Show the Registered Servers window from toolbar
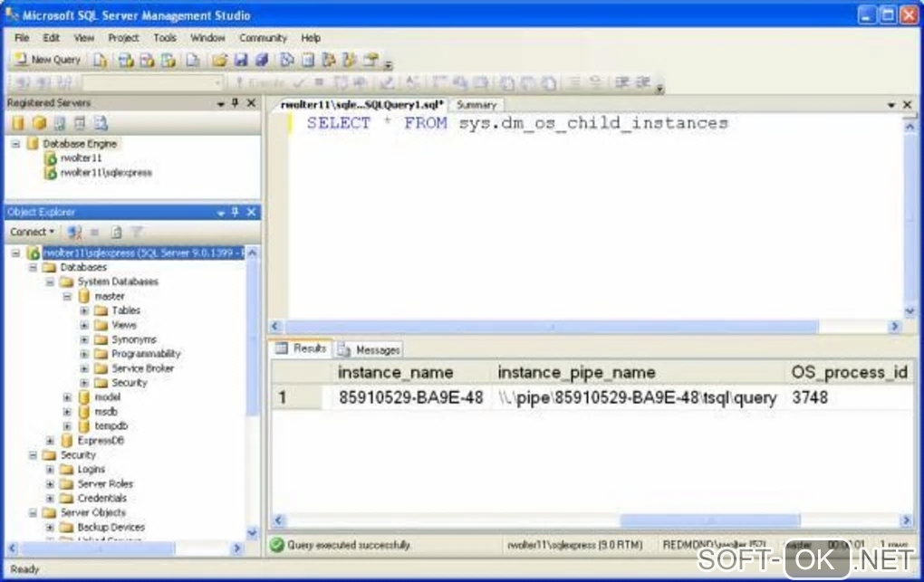This screenshot has width=924, height=582. (x=287, y=60)
